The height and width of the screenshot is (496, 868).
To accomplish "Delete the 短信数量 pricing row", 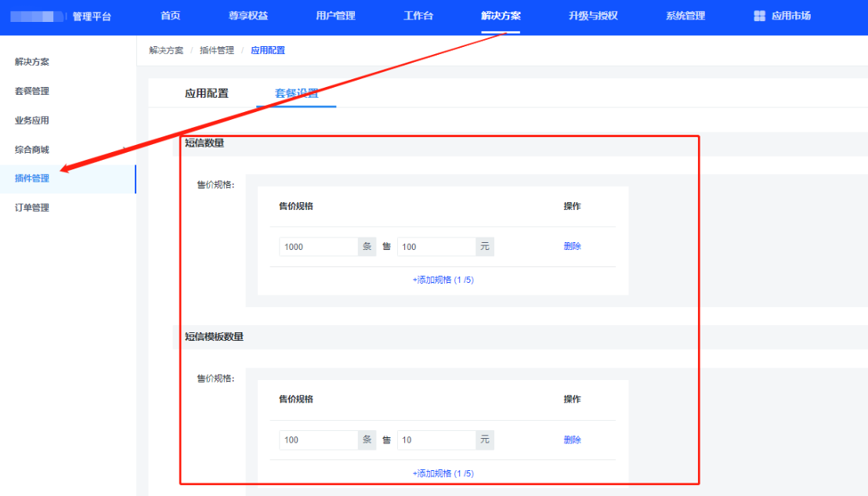I will tap(572, 246).
